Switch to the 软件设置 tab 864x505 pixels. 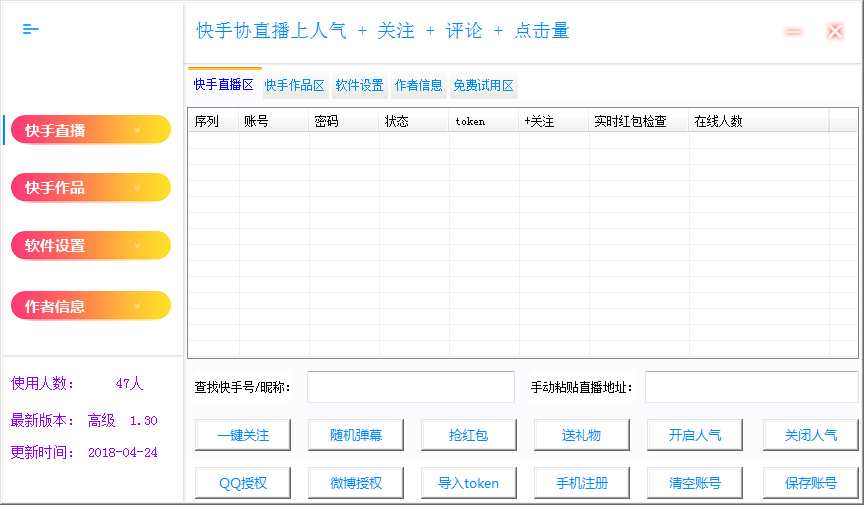359,85
